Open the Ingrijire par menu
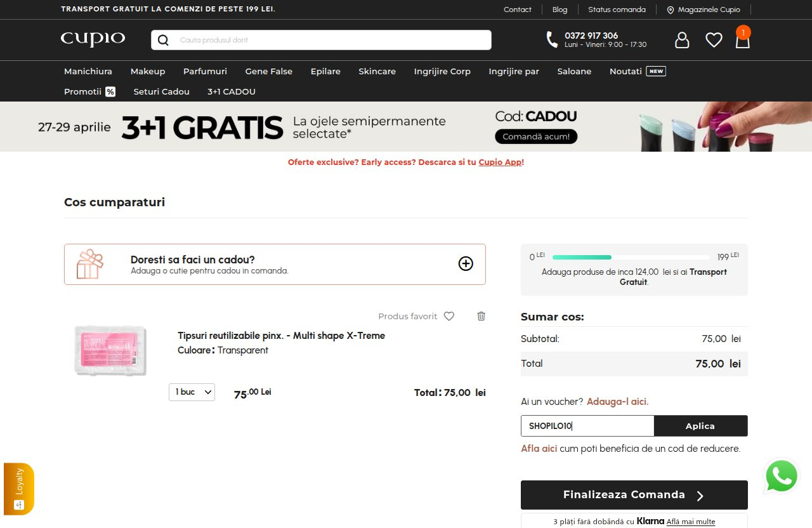 pos(514,71)
